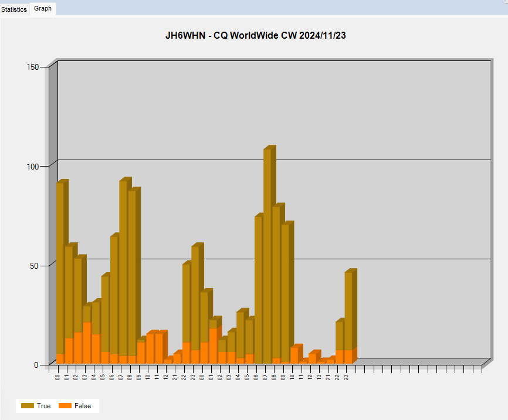Click the last 23 label on the X axis
The image size is (508, 420).
point(347,377)
